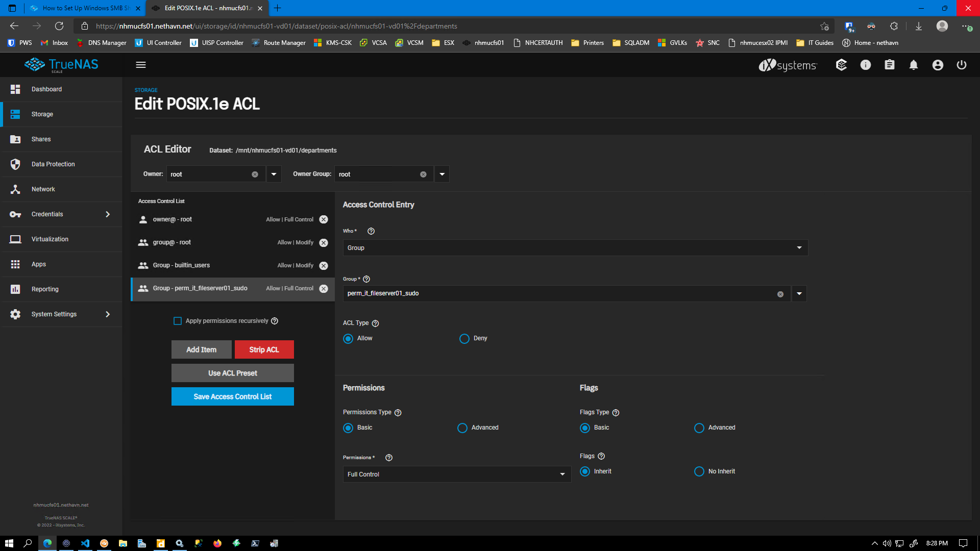Open the Permissions Full Control dropdown
The image size is (980, 551).
click(x=457, y=474)
